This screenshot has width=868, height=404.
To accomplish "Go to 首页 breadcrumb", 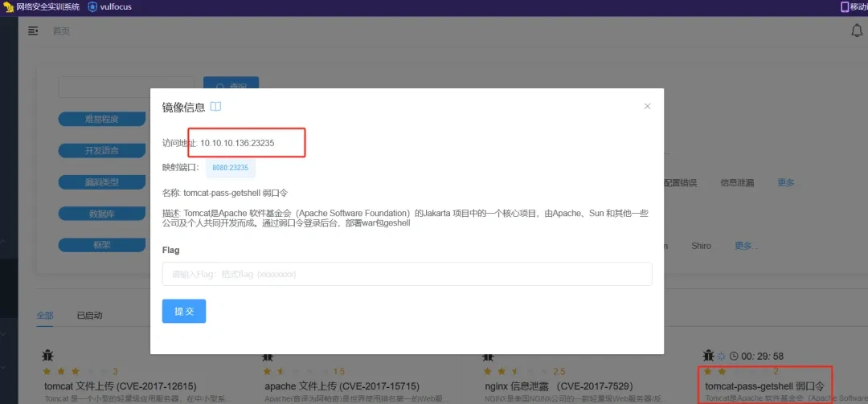I will [61, 31].
